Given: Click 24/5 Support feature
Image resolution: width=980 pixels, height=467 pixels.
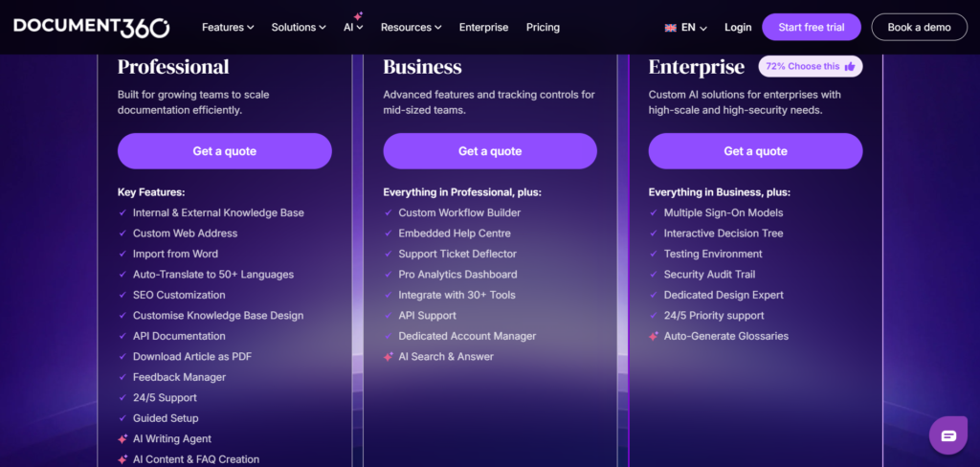Looking at the screenshot, I should (x=165, y=397).
